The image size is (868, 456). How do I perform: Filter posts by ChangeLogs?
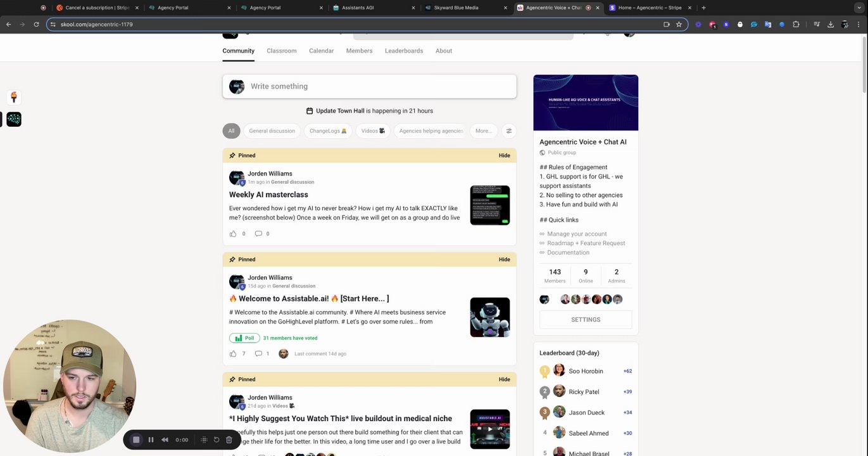pyautogui.click(x=328, y=131)
